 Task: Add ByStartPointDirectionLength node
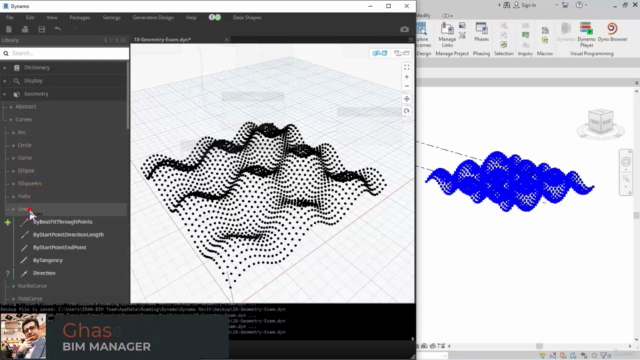click(x=68, y=235)
